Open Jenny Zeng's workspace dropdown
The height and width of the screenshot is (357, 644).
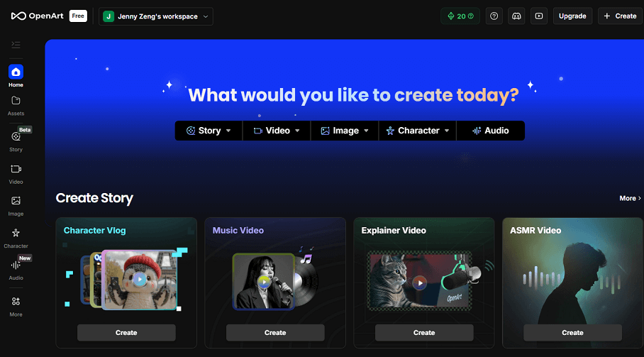click(155, 16)
